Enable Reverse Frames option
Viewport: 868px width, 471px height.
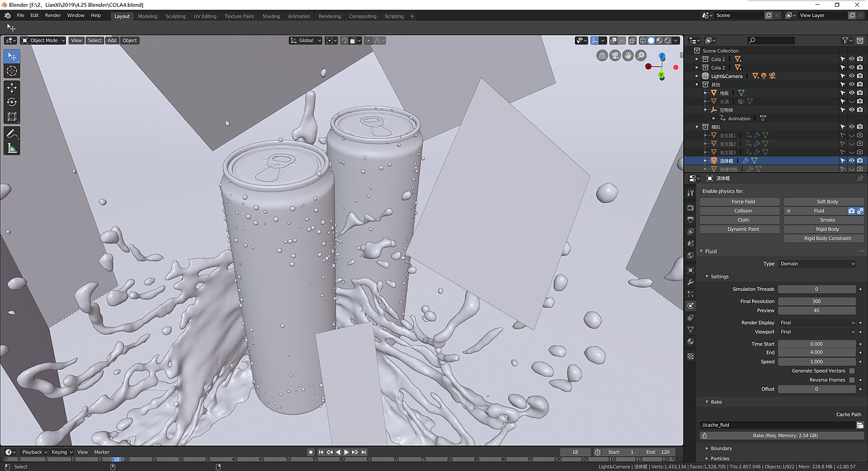(852, 380)
